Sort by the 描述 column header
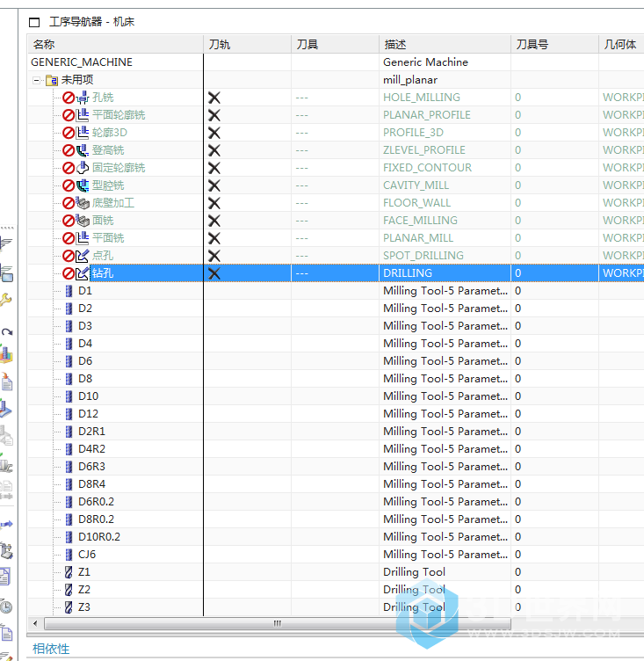Viewport: 644px width, 661px height. 445,44
